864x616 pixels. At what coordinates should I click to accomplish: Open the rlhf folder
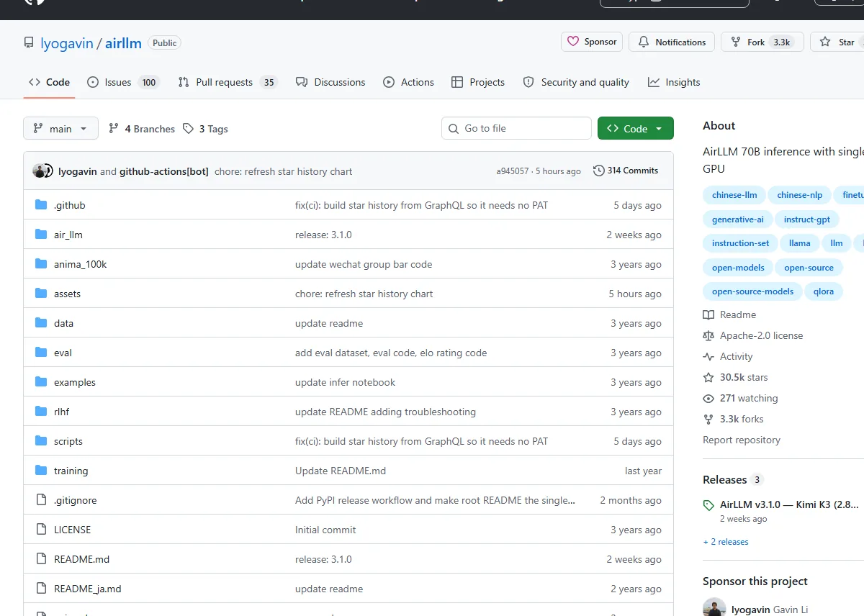tap(61, 412)
